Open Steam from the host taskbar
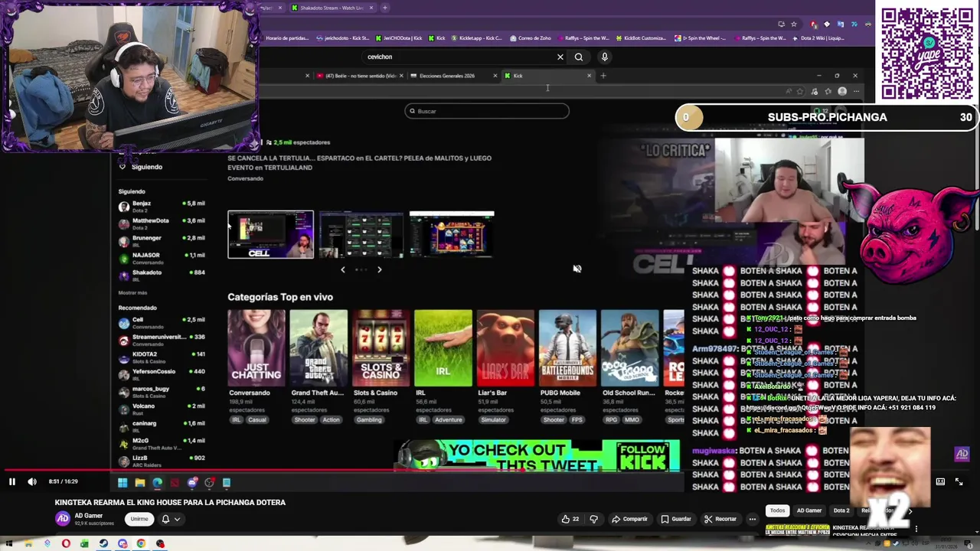 103,544
